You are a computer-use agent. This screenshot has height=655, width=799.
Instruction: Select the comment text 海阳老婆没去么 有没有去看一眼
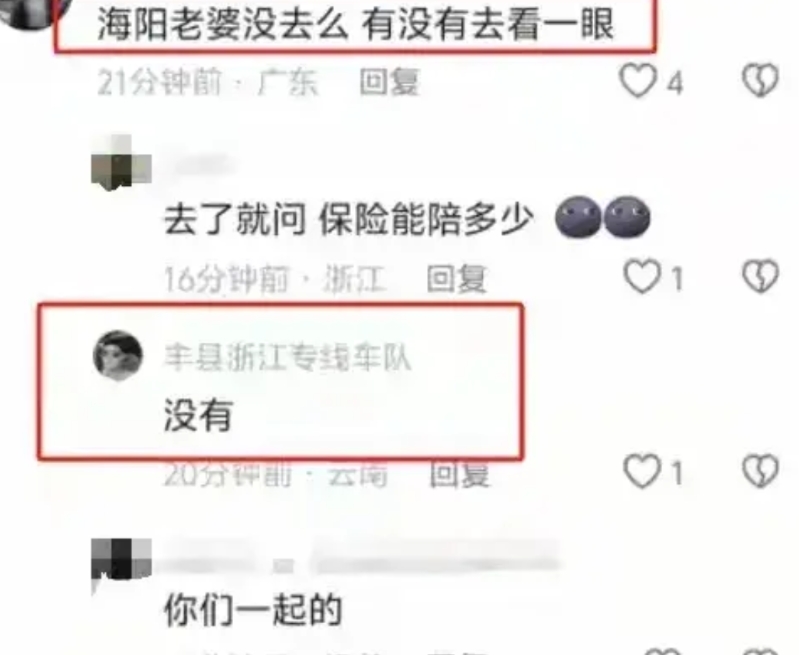tap(355, 24)
